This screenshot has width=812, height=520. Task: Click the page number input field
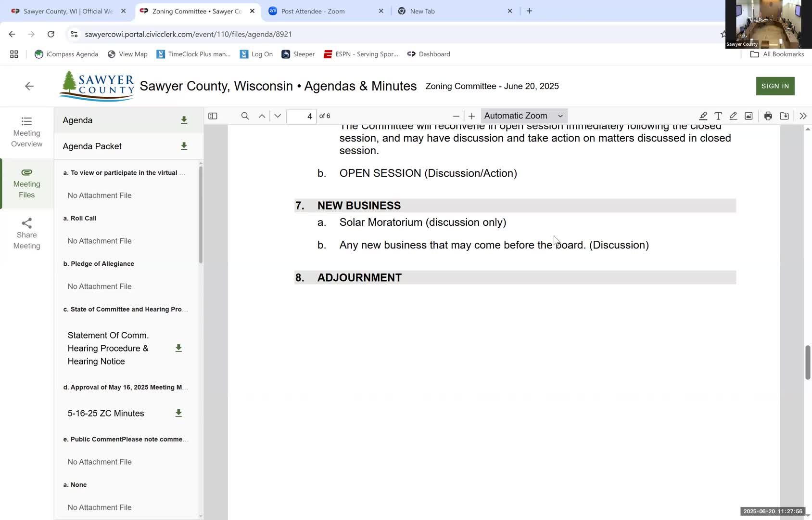(301, 116)
